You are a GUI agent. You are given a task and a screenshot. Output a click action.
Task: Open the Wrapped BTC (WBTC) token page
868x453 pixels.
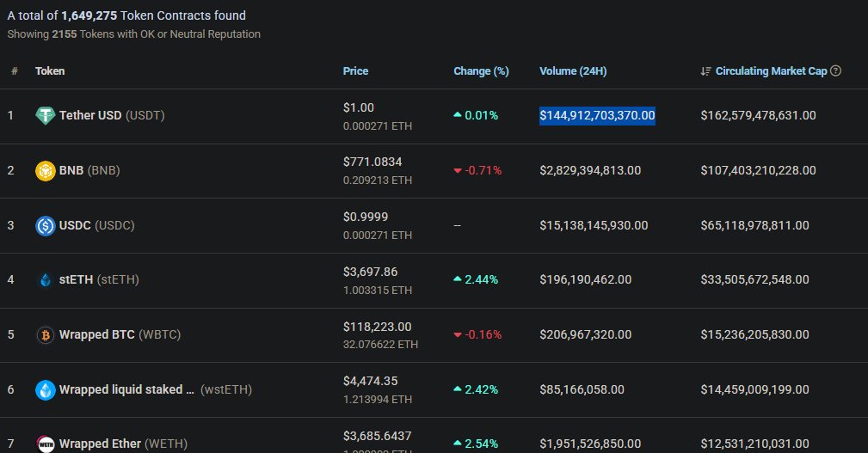click(x=120, y=334)
